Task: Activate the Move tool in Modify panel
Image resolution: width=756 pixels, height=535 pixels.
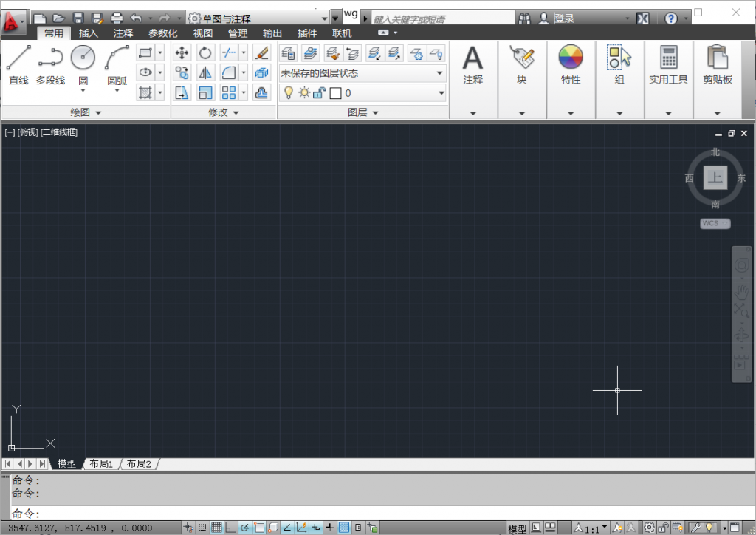Action: [182, 52]
